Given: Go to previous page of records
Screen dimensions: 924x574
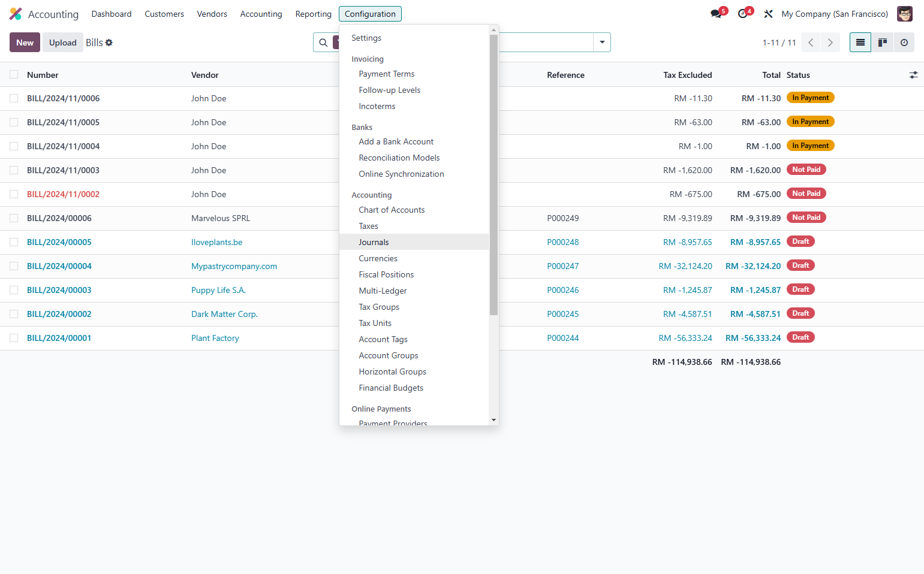Looking at the screenshot, I should [811, 43].
